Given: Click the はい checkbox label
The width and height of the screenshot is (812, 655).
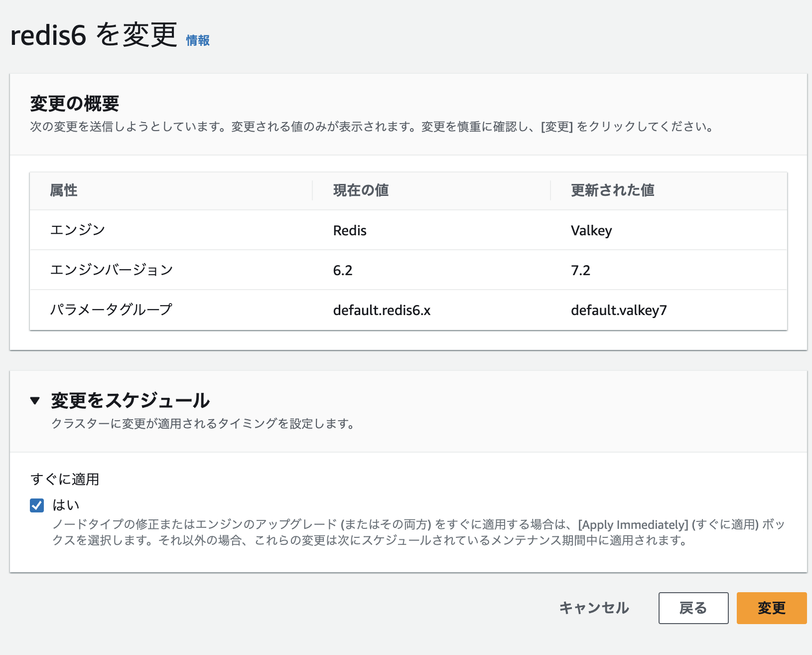Looking at the screenshot, I should (x=66, y=505).
